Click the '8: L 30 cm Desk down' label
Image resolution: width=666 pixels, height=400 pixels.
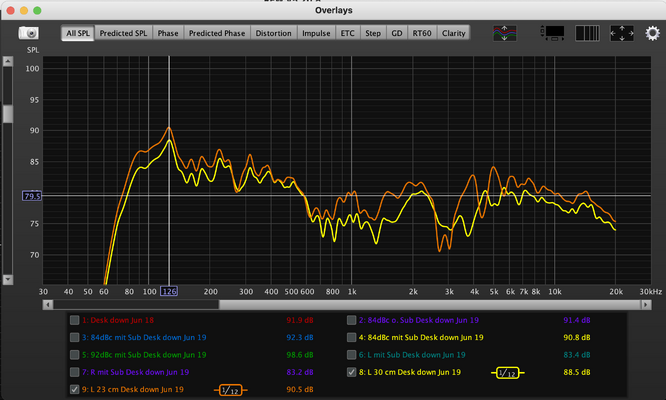(410, 372)
